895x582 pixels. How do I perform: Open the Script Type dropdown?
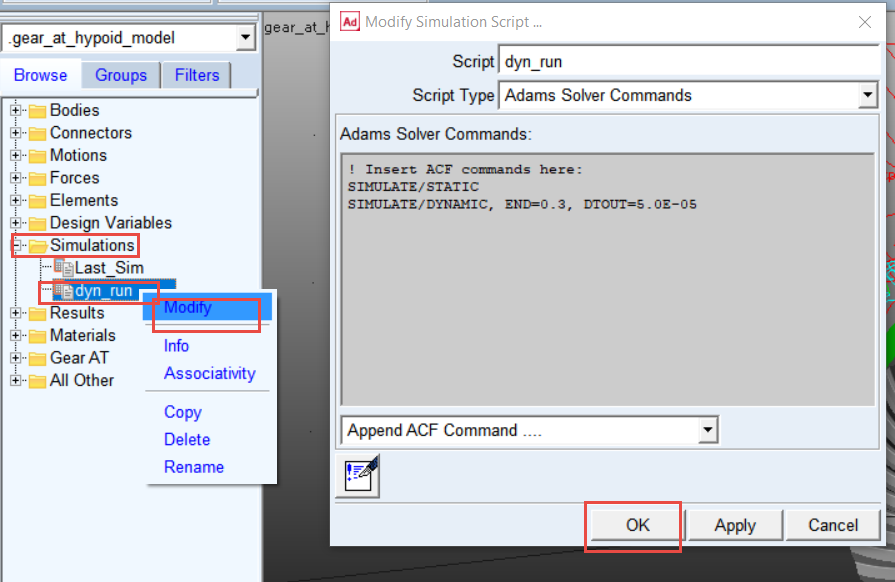868,95
